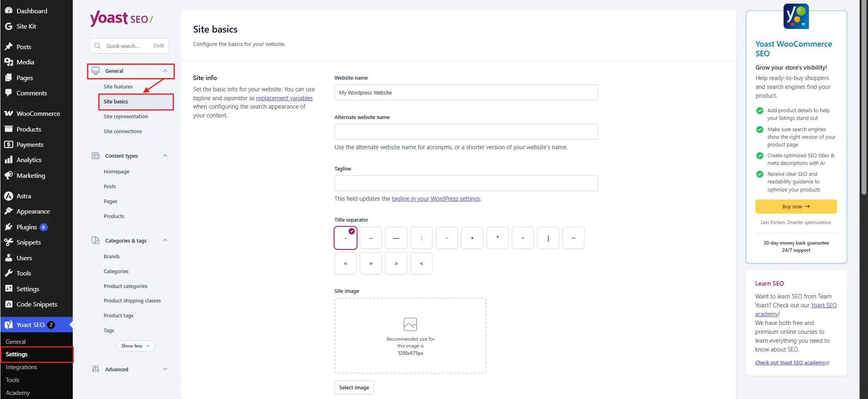Open Academy under Yoast SEO submenu
Image resolution: width=868 pixels, height=399 pixels.
point(18,393)
